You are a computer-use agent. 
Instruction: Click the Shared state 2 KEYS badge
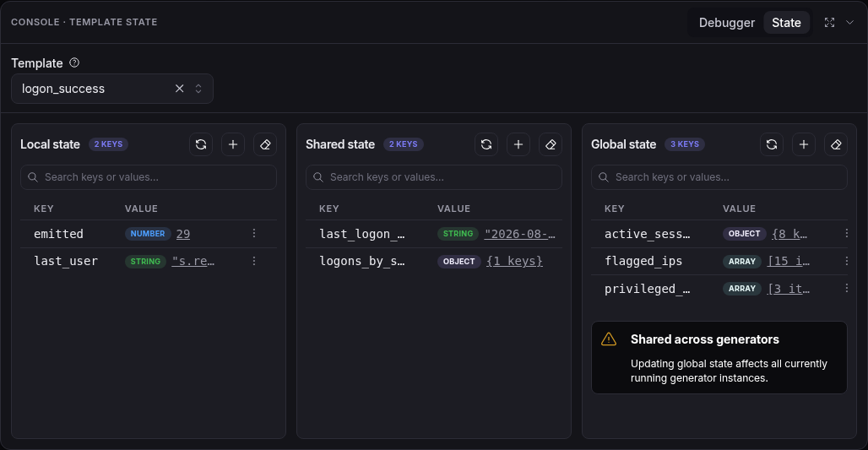[404, 144]
